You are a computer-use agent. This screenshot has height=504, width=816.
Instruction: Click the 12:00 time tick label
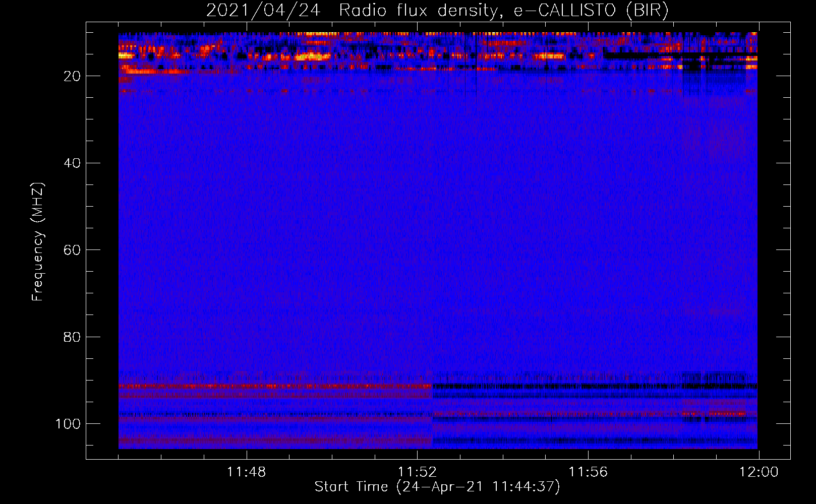click(x=759, y=472)
